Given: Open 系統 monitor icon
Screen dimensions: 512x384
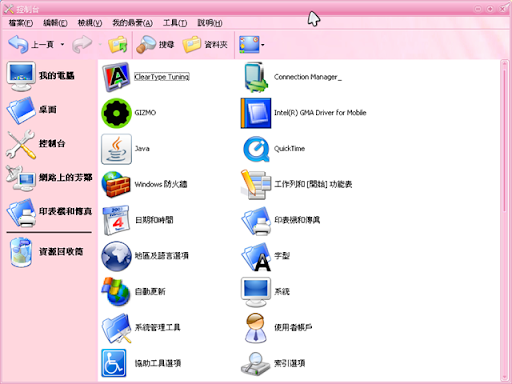Looking at the screenshot, I should [256, 292].
